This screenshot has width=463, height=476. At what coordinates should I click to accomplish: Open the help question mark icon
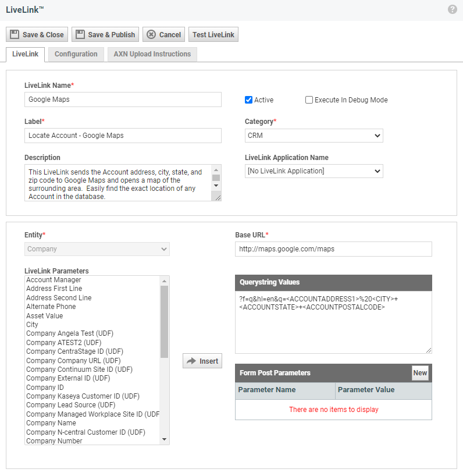[452, 9]
